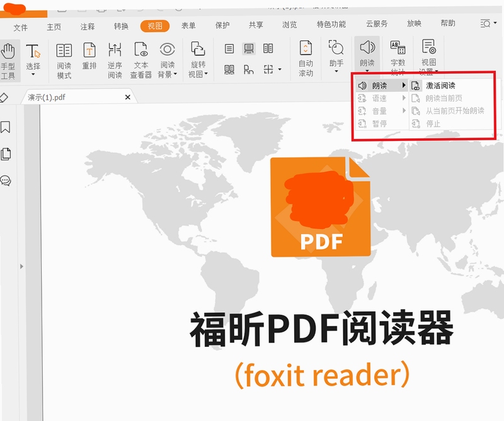Expand Reading Background (阅读背景) dropdown arrow
Image resolution: width=504 pixels, height=421 pixels.
(x=176, y=74)
